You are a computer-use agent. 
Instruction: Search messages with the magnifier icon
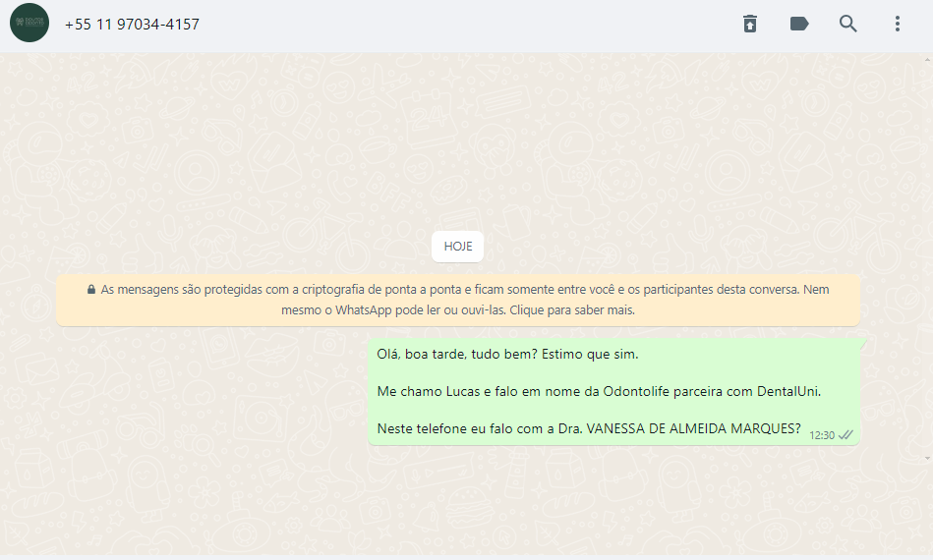coord(847,24)
